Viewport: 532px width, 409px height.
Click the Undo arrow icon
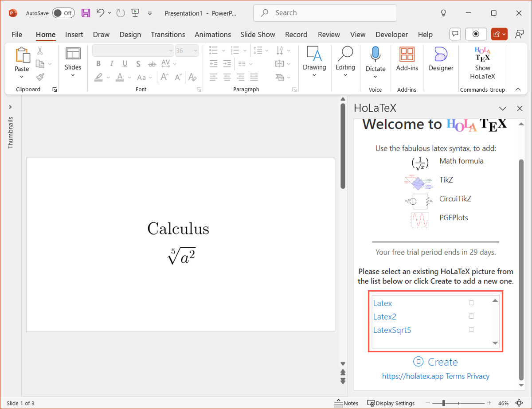tap(101, 13)
